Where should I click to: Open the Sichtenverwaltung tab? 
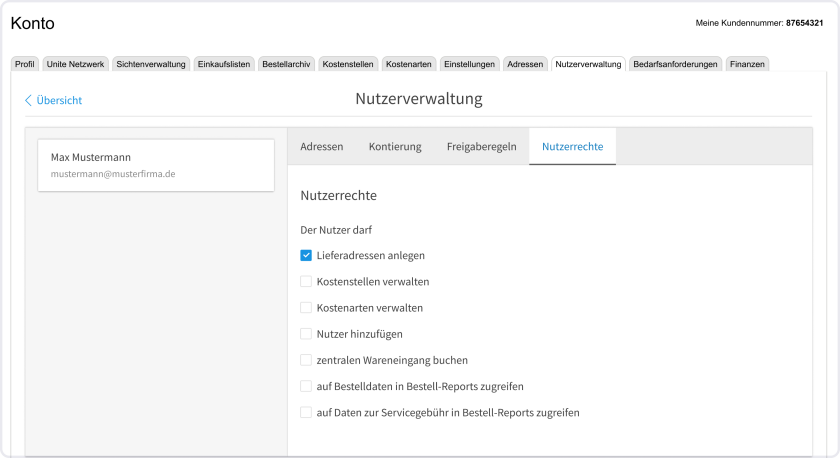pyautogui.click(x=151, y=64)
